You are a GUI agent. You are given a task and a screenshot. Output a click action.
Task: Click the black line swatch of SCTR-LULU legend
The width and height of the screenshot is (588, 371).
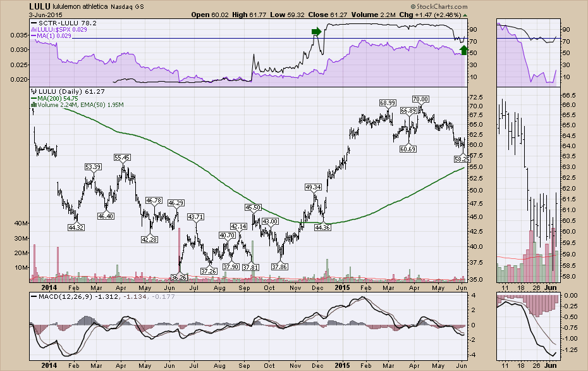pos(34,23)
